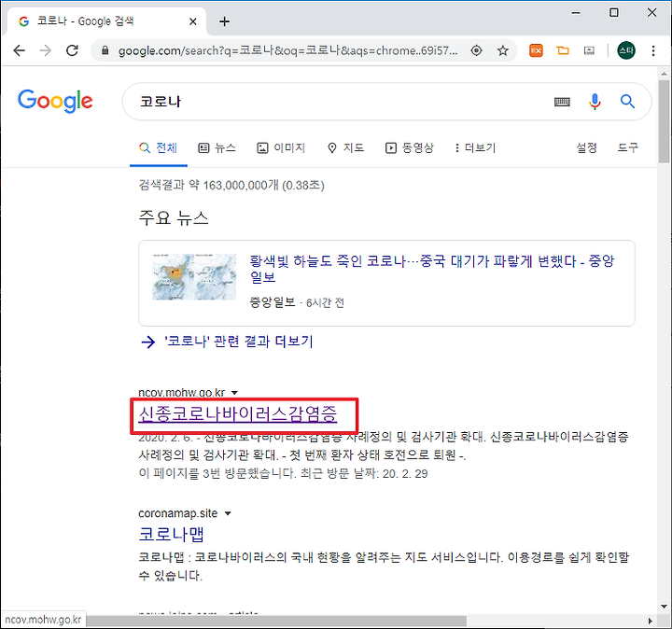Go back with the browser back arrow
The height and width of the screenshot is (629, 672).
point(20,50)
